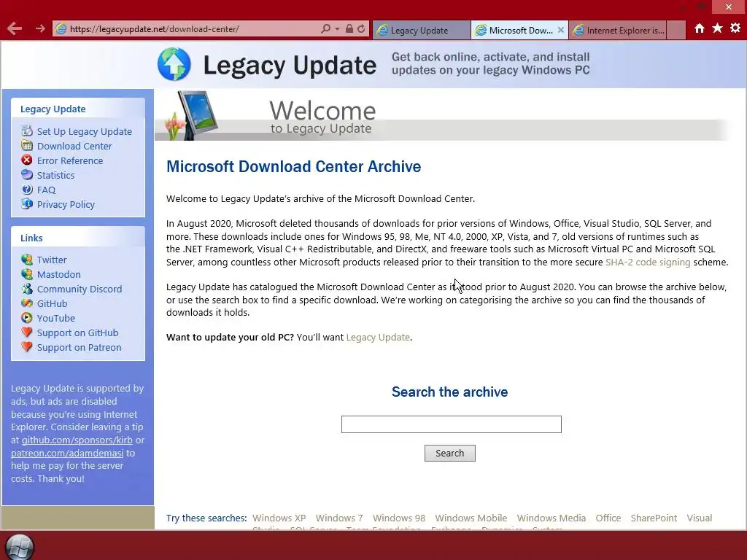
Task: Click the GitHub link icon
Action: (x=27, y=303)
